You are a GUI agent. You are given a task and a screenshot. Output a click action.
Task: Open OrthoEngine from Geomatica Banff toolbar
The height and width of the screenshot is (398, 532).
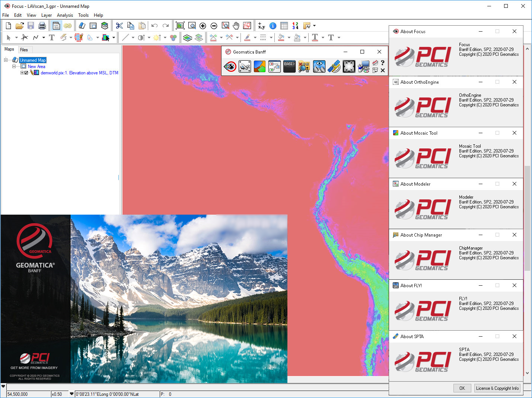[x=245, y=67]
